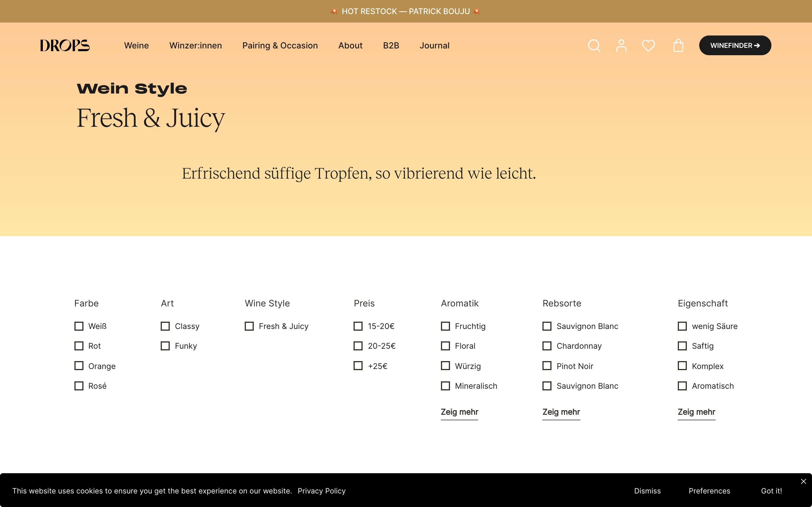Screen dimensions: 812x507
Task: Enable the wenig Säure eigenschaft filter
Action: coord(683,326)
